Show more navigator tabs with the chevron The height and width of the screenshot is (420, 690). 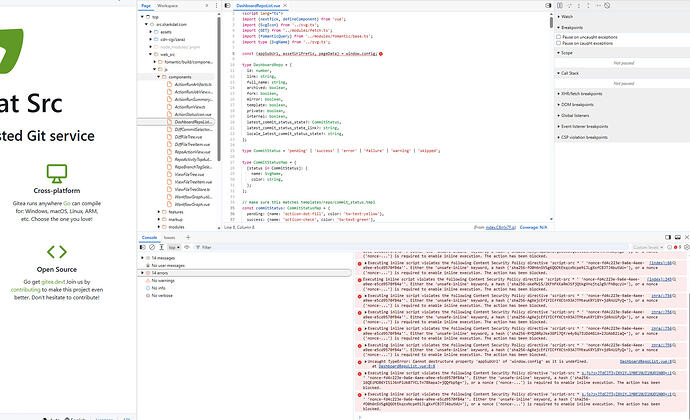tap(207, 6)
